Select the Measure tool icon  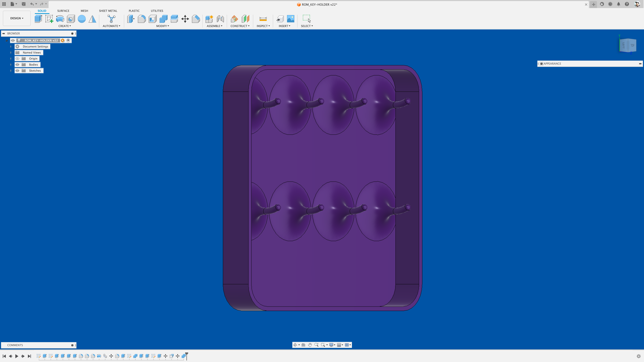[x=263, y=19]
